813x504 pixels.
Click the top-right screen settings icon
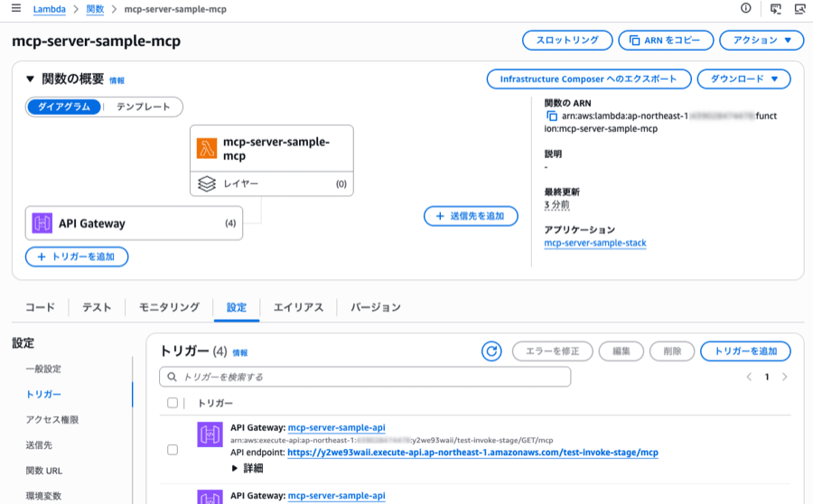(x=799, y=9)
